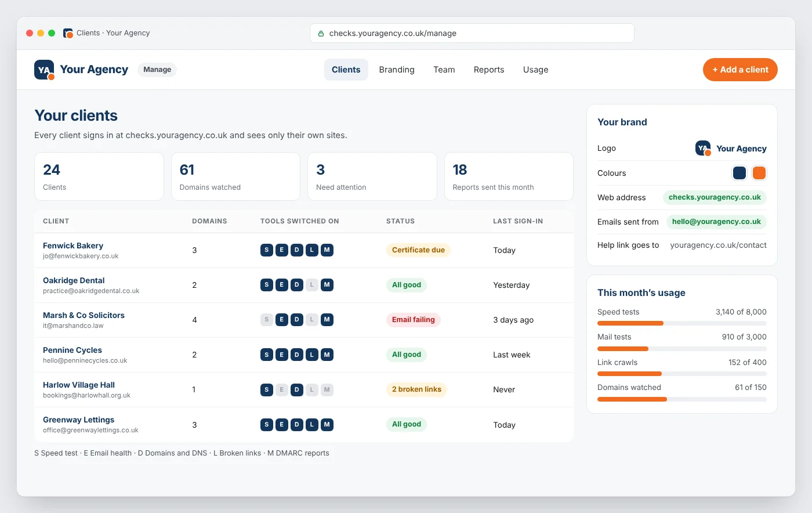
Task: Toggle Domains and DNS for Greenway Lettings
Action: point(297,424)
